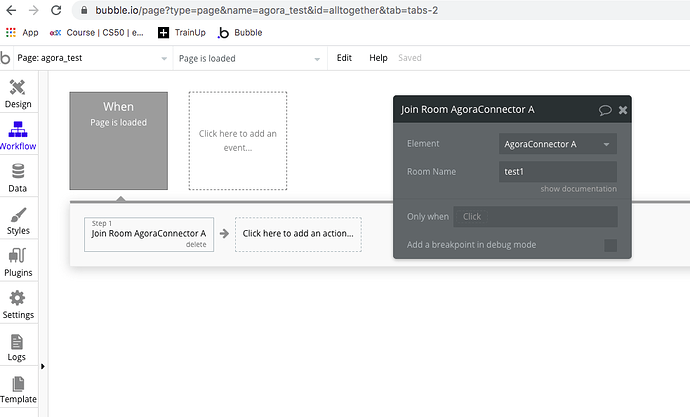
Task: Go forward in browser history
Action: click(x=33, y=10)
